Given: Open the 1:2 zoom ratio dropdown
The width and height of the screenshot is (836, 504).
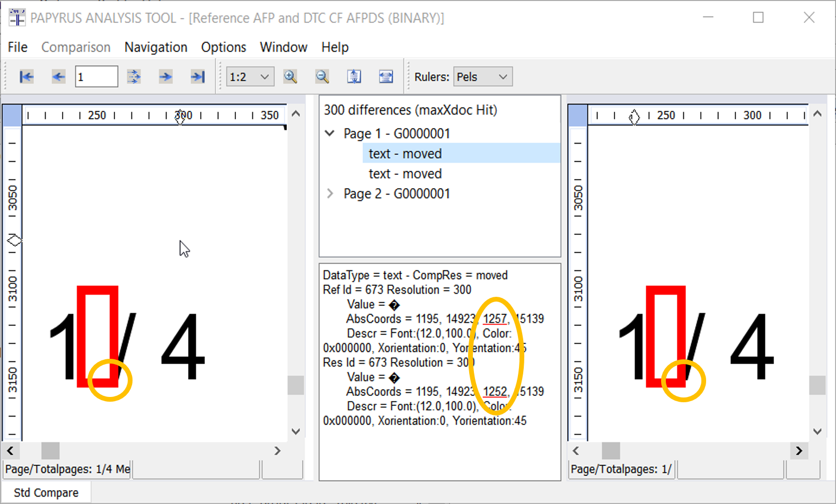Looking at the screenshot, I should pyautogui.click(x=264, y=77).
